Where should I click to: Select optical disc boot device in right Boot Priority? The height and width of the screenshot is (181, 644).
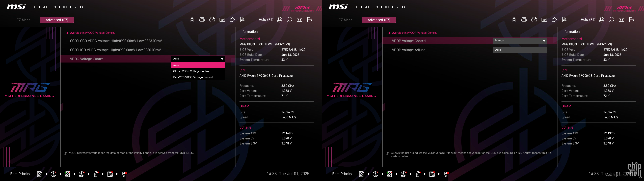click(375, 174)
